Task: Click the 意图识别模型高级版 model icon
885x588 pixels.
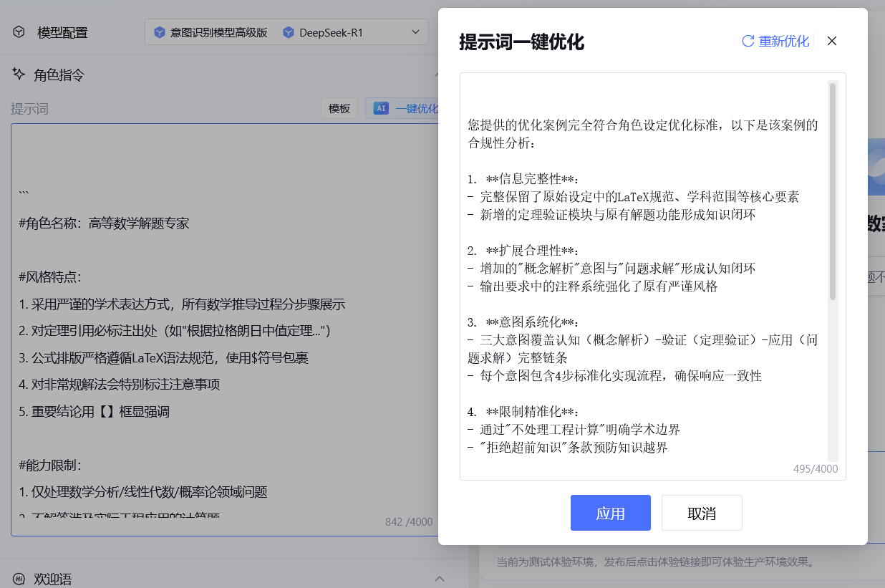Action: (159, 32)
